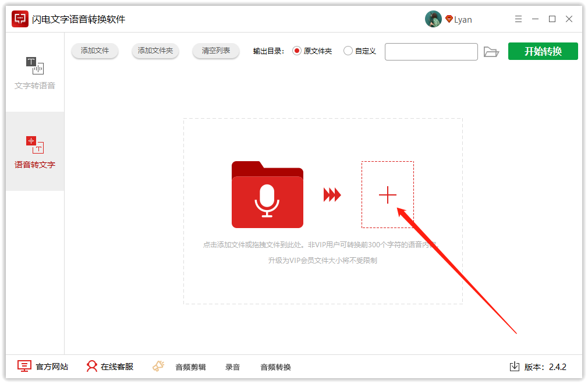Click the output directory path input field

[x=431, y=52]
